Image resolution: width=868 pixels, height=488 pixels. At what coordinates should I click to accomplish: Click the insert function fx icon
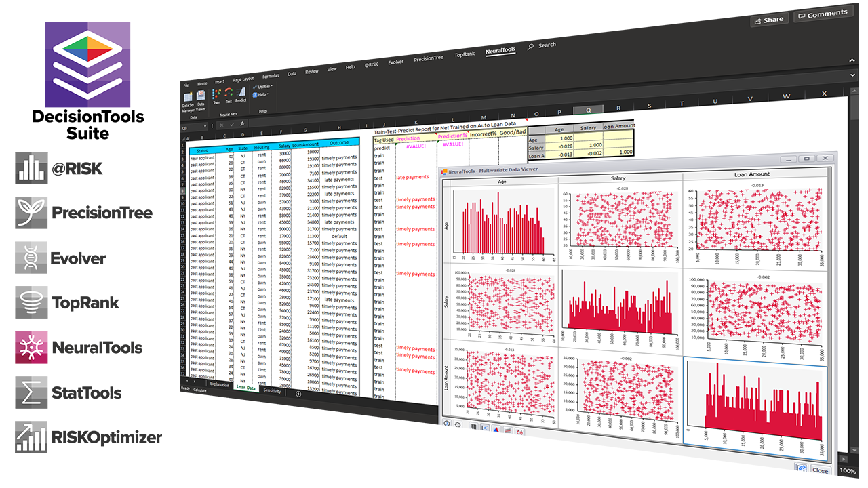(x=242, y=123)
